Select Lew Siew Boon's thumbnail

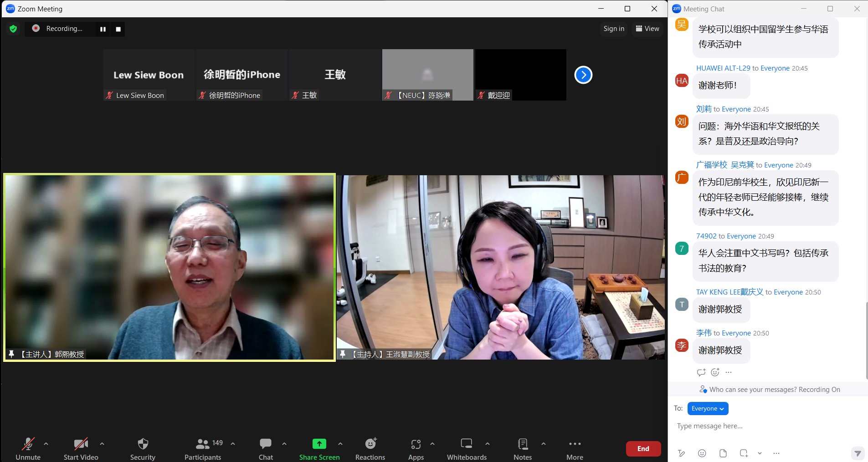(x=149, y=75)
